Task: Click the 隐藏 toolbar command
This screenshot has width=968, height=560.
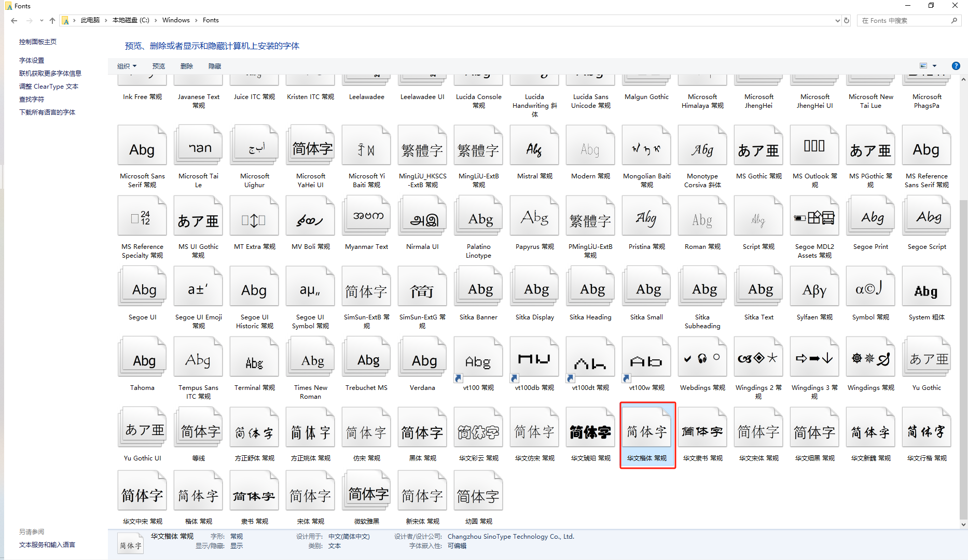Action: pyautogui.click(x=215, y=66)
